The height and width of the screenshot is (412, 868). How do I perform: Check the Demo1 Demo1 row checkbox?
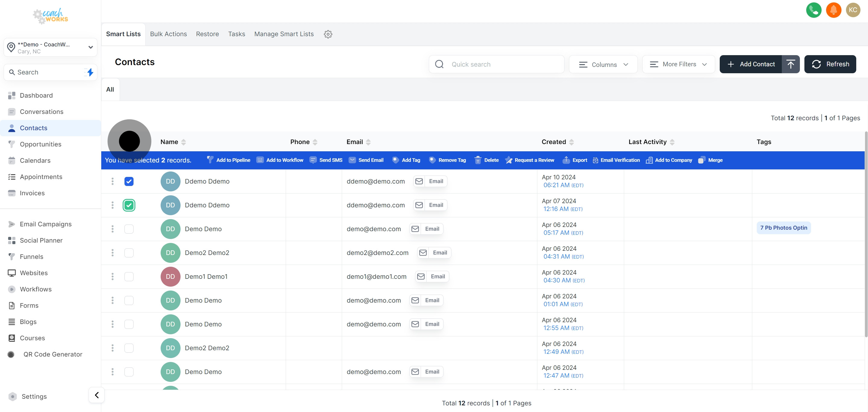[129, 277]
